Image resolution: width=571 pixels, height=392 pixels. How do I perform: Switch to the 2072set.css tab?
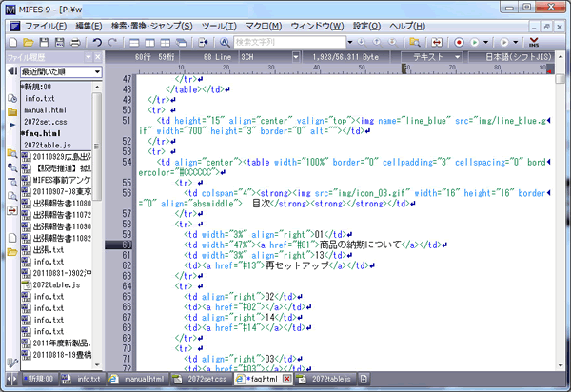tap(207, 379)
